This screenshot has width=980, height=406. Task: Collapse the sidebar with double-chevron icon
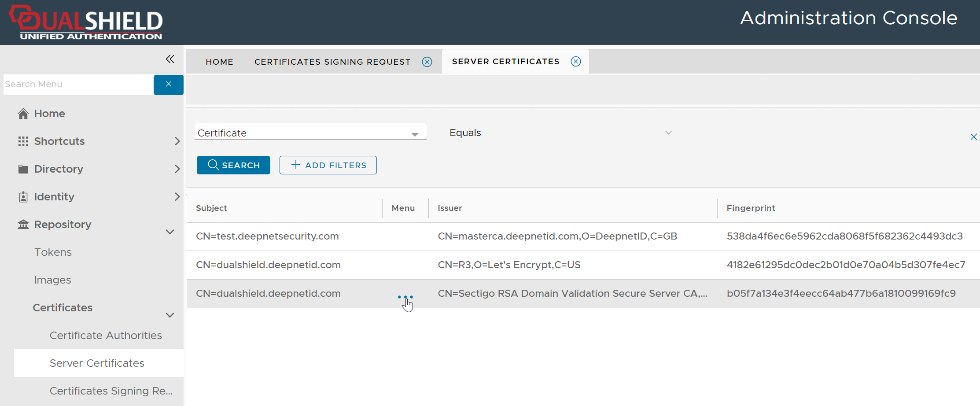[x=170, y=59]
